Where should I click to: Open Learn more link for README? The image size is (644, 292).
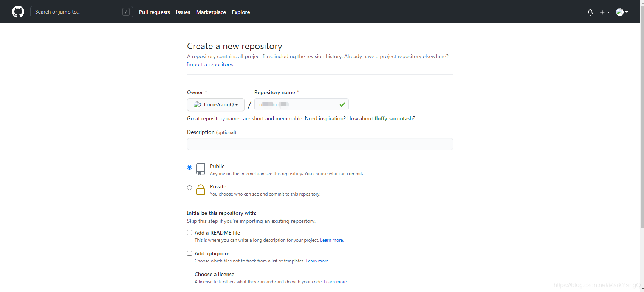332,240
